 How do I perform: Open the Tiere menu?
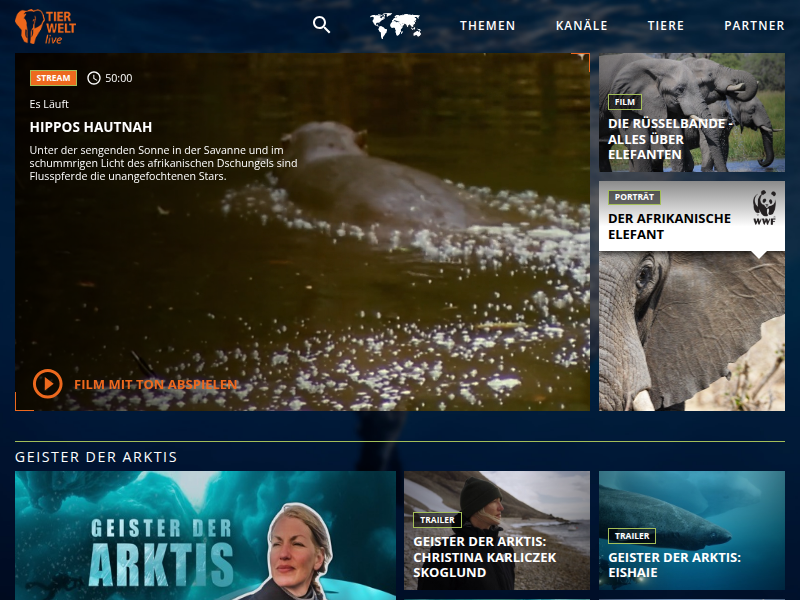coord(665,26)
